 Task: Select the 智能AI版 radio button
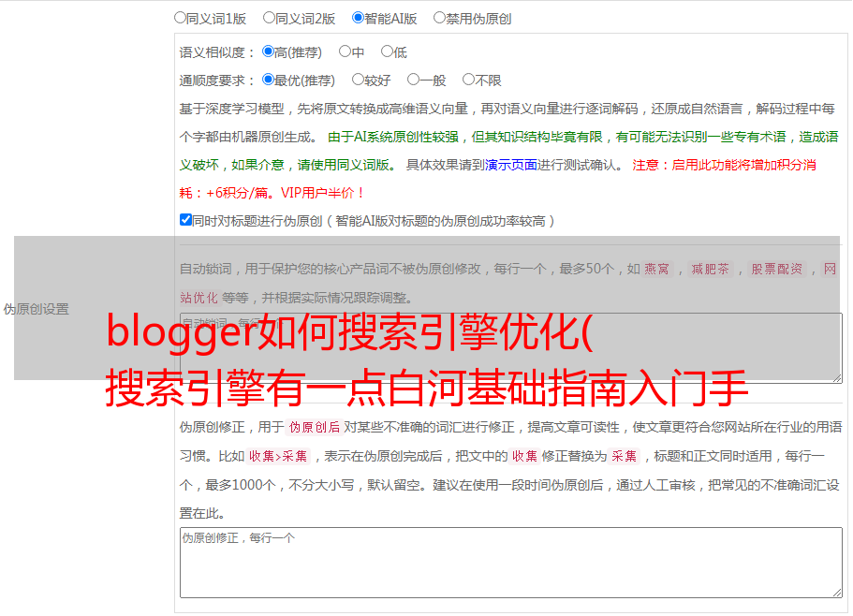coord(358,18)
